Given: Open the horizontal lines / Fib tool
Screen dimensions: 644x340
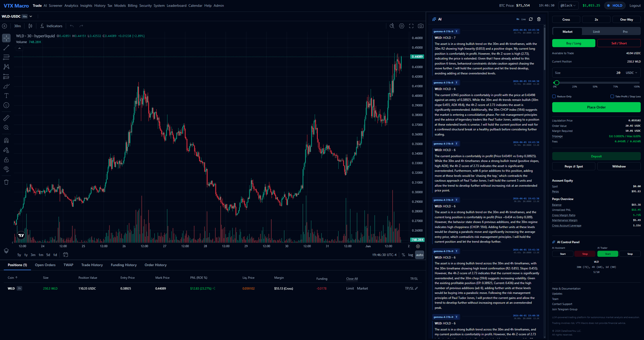Looking at the screenshot, I should coord(6,57).
